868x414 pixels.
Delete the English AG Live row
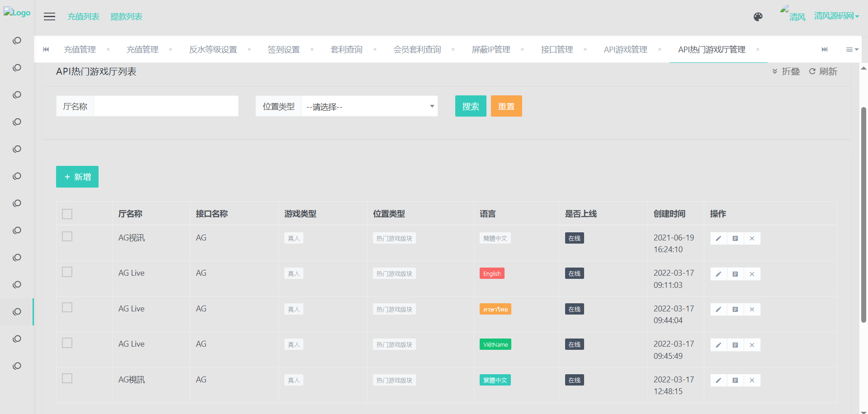click(x=752, y=274)
